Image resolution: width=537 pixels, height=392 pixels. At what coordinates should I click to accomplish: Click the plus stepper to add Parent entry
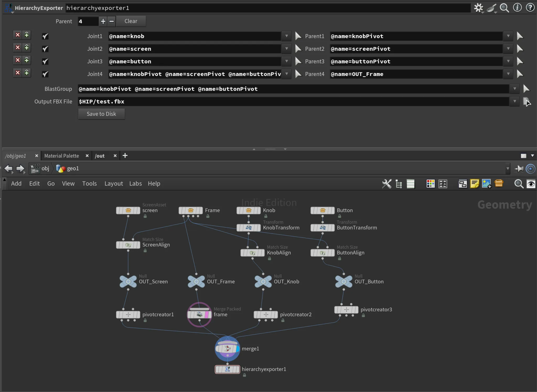[x=103, y=21]
